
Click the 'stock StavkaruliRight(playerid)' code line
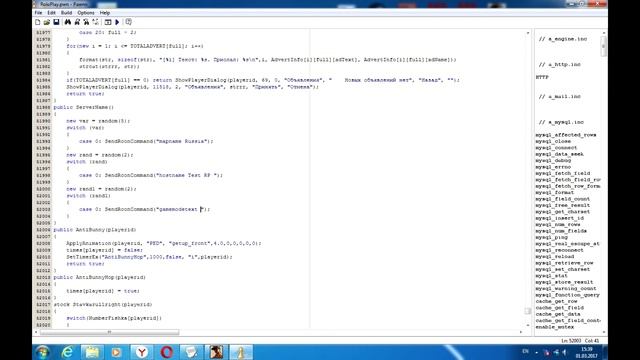click(x=103, y=304)
